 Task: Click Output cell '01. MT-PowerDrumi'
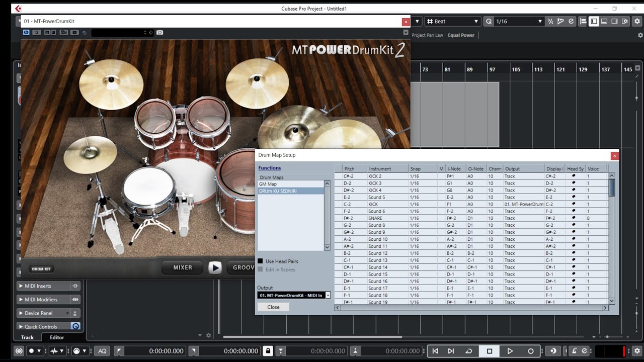pyautogui.click(x=523, y=204)
